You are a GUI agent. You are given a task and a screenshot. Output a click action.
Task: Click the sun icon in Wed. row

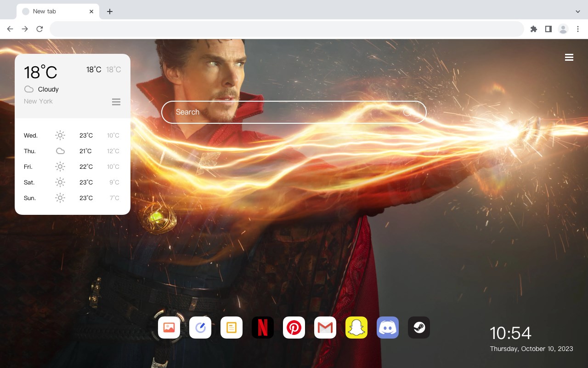(60, 135)
